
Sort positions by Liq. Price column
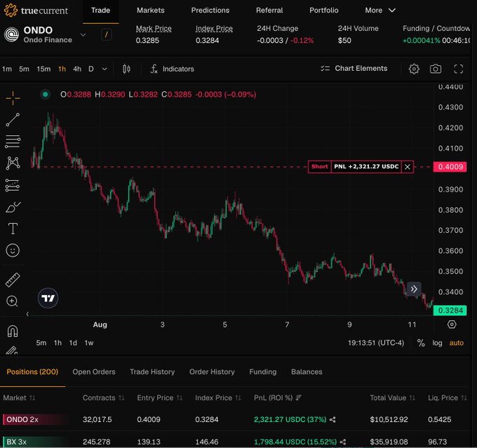pyautogui.click(x=448, y=398)
